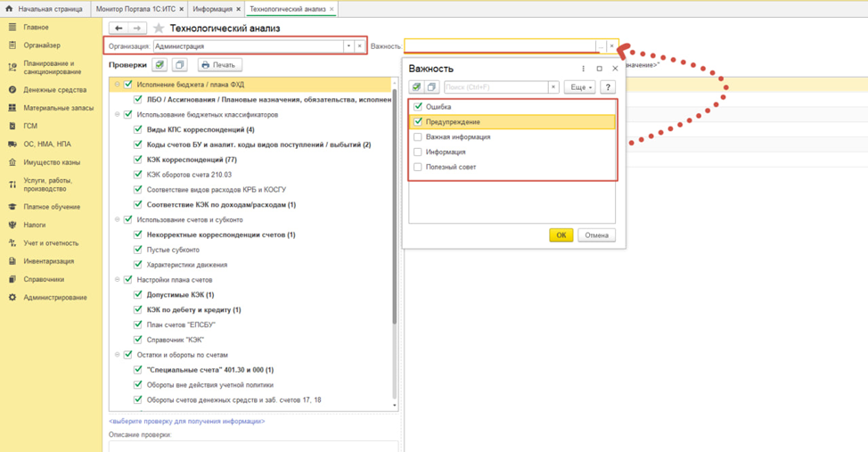Toggle Пустые субконто checkbox
This screenshot has height=452, width=868.
(x=138, y=250)
